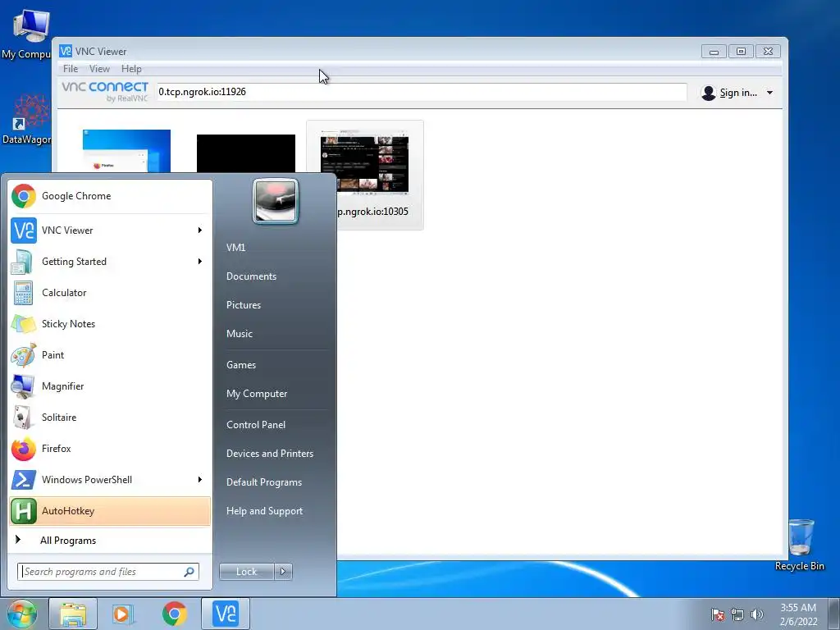Click the user account picture in Start menu
Viewport: 840px width, 630px height.
pos(276,201)
